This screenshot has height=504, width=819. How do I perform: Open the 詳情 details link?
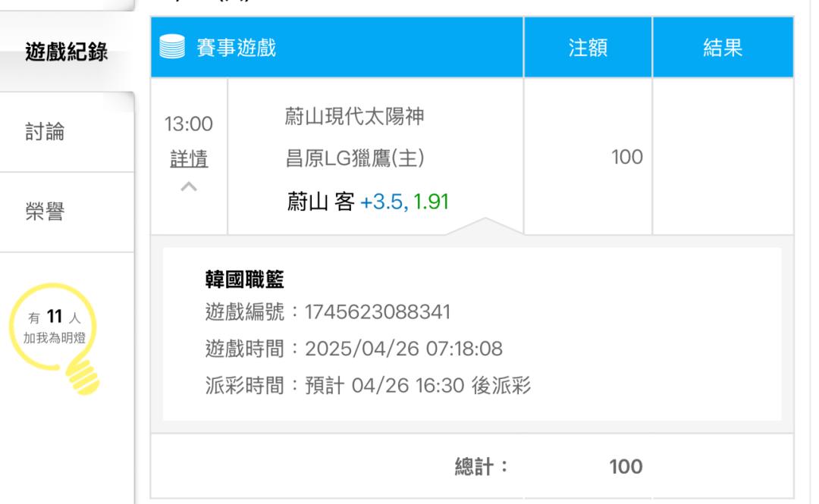(x=189, y=158)
